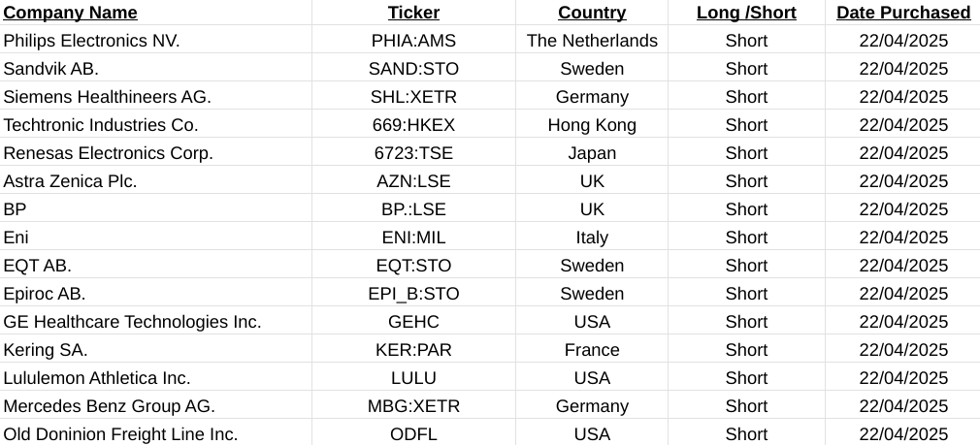Image resolution: width=980 pixels, height=445 pixels.
Task: Click the France country cell
Action: click(x=592, y=350)
